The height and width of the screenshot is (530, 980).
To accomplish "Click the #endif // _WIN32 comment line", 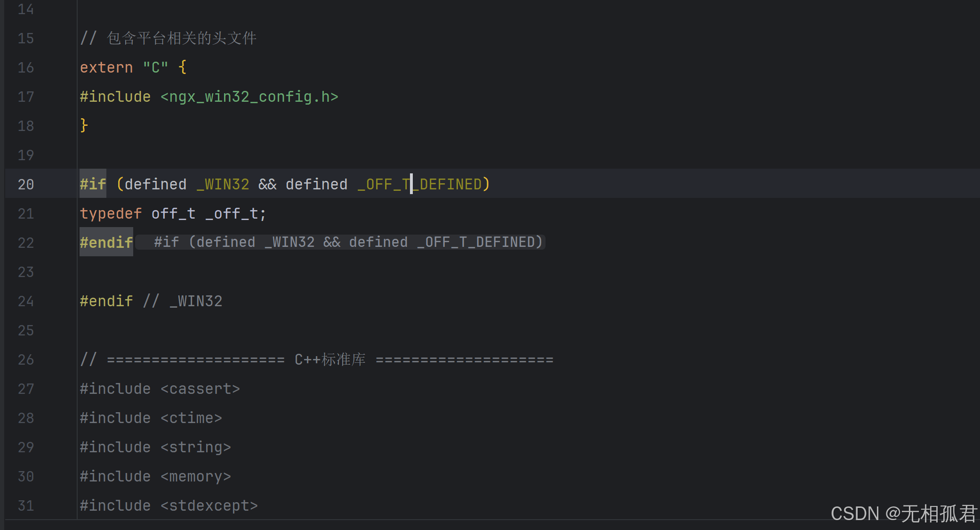I will click(151, 301).
